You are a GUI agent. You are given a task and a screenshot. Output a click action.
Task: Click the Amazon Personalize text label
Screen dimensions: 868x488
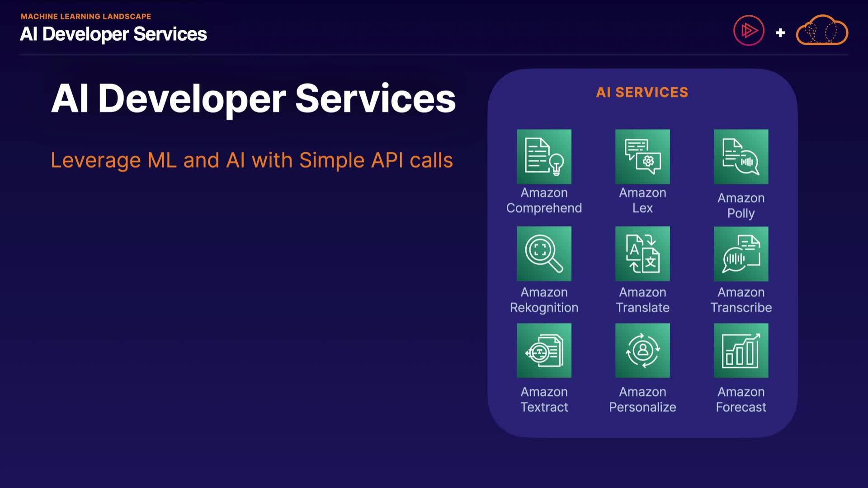pos(642,399)
